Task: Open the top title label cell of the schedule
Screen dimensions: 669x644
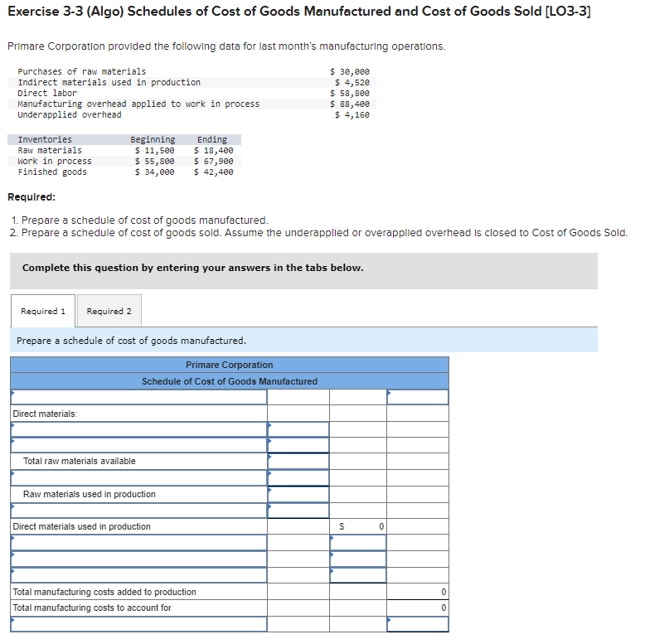Action: [138, 396]
